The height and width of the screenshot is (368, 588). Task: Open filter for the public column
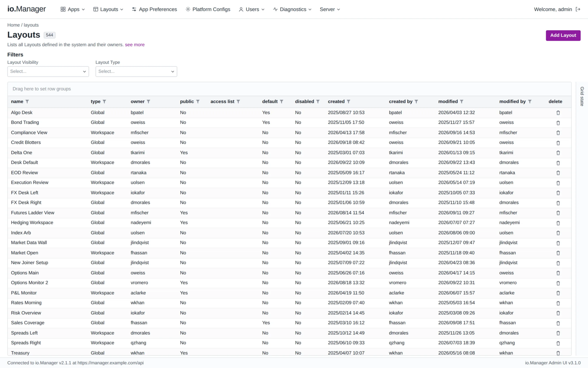(x=198, y=102)
